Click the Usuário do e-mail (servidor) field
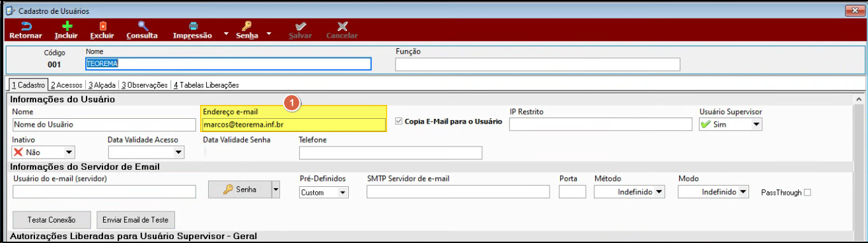The width and height of the screenshot is (868, 243). (x=104, y=191)
